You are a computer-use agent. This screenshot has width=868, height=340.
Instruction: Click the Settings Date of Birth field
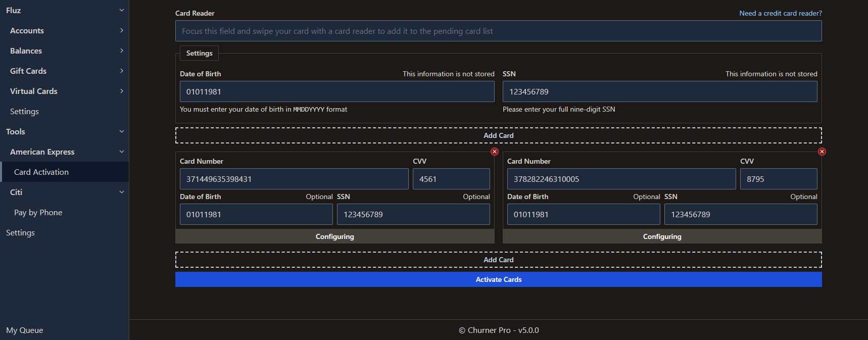tap(337, 91)
